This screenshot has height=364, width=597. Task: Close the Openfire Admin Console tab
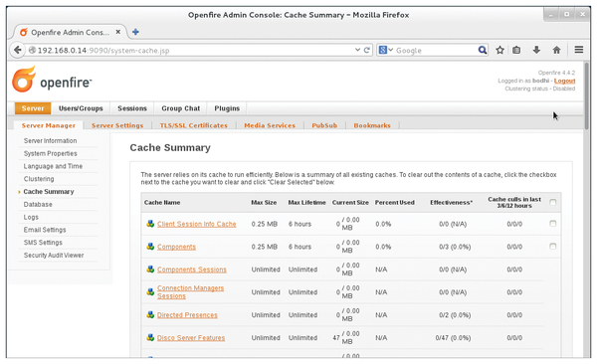118,32
